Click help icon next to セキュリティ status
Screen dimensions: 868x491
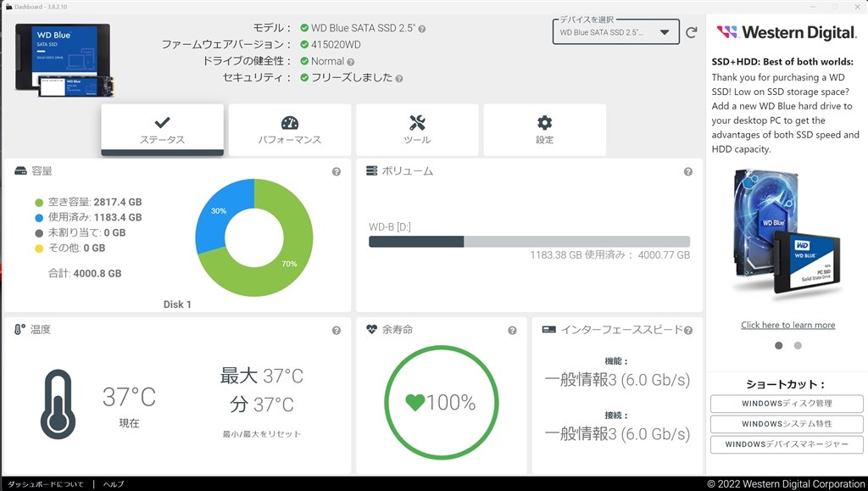point(398,78)
